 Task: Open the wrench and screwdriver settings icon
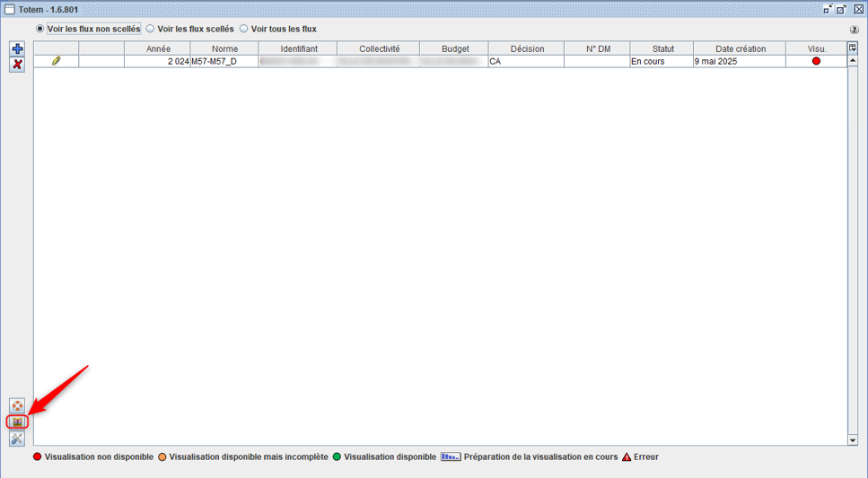17,439
